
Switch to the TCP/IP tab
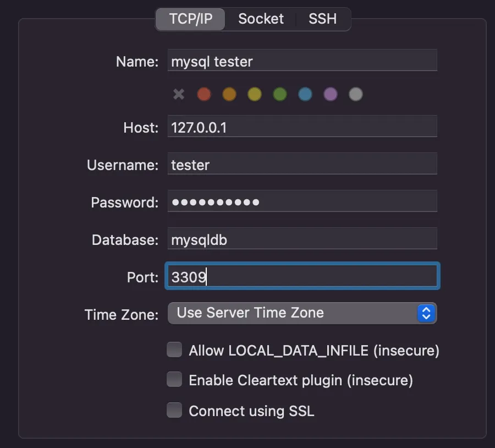pos(190,19)
